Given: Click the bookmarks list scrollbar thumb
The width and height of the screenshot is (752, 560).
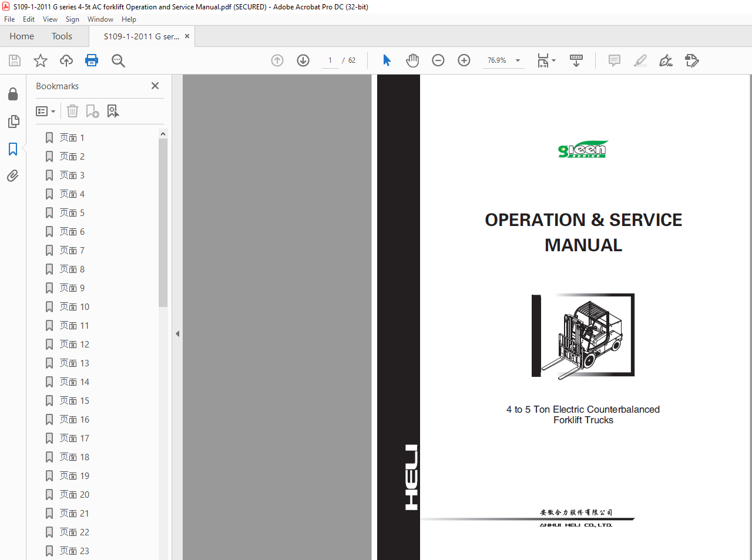Looking at the screenshot, I should click(163, 223).
